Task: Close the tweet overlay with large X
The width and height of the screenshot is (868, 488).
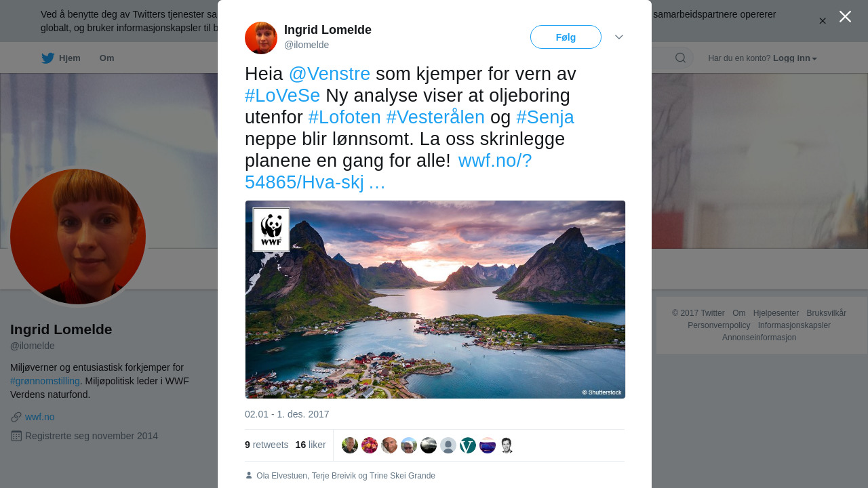Action: coord(845,16)
